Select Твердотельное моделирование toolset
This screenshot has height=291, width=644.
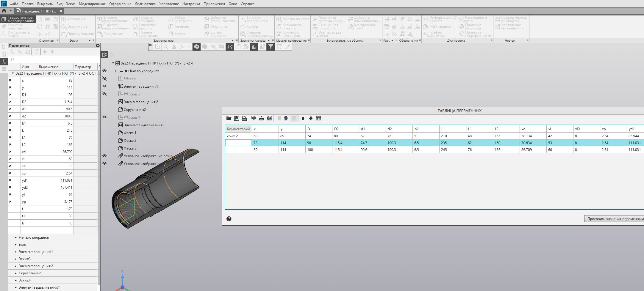click(x=17, y=19)
